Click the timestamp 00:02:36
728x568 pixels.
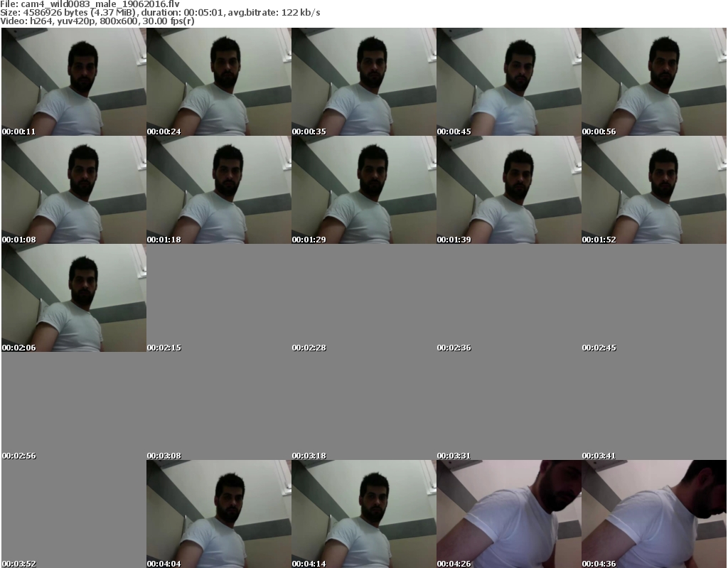pyautogui.click(x=454, y=348)
